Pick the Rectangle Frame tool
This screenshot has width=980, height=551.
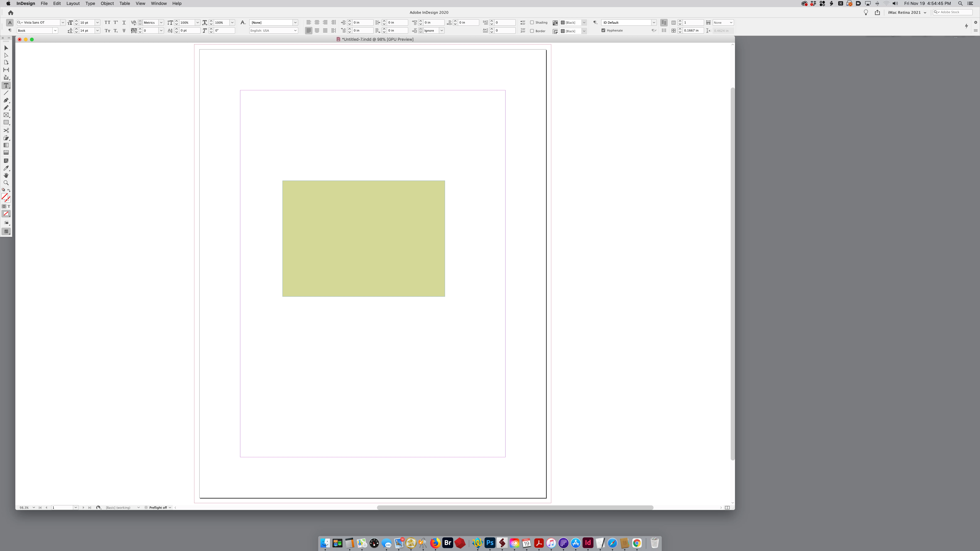point(6,115)
